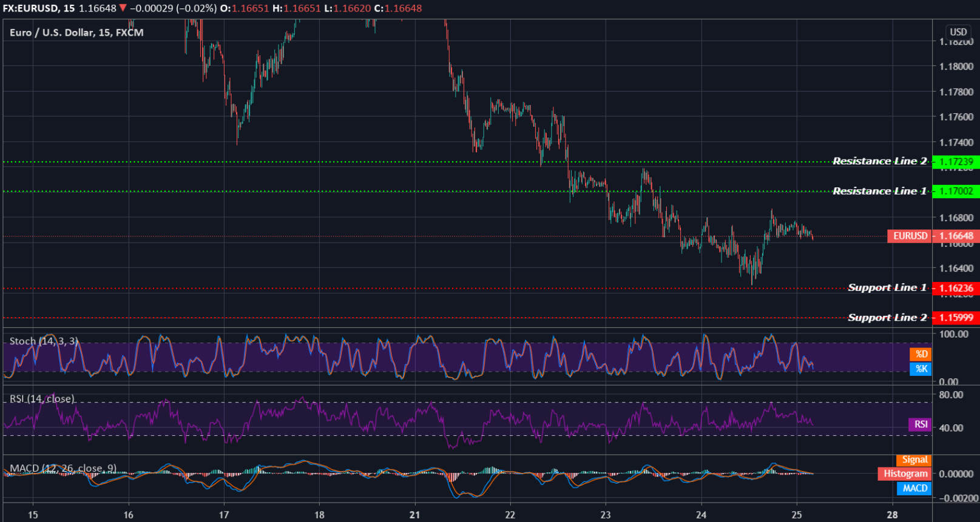This screenshot has width=980, height=522.
Task: Click the MACD (12, 26, close, 9) title
Action: (x=63, y=469)
